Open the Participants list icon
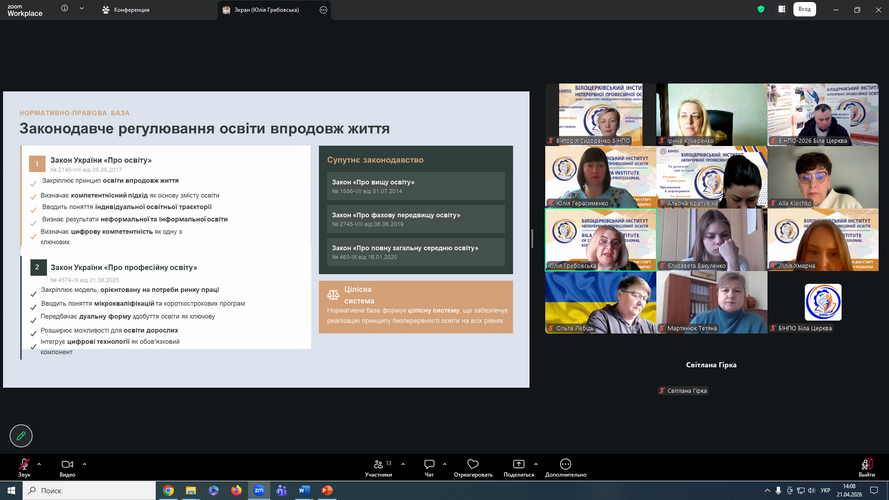Viewport: 889px width, 500px height. [378, 464]
